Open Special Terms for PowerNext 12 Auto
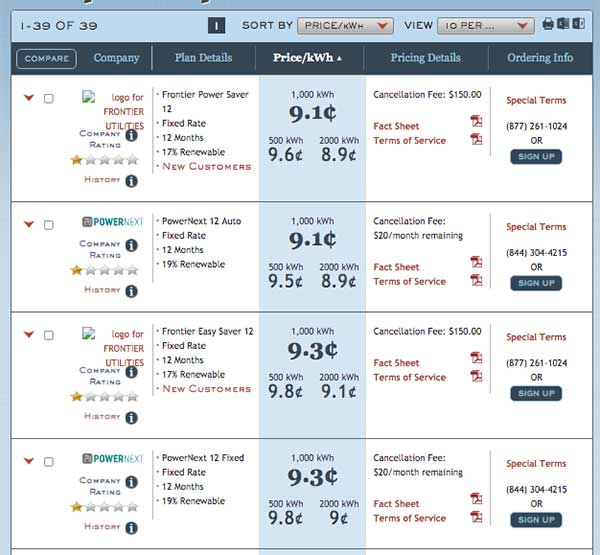 536,227
